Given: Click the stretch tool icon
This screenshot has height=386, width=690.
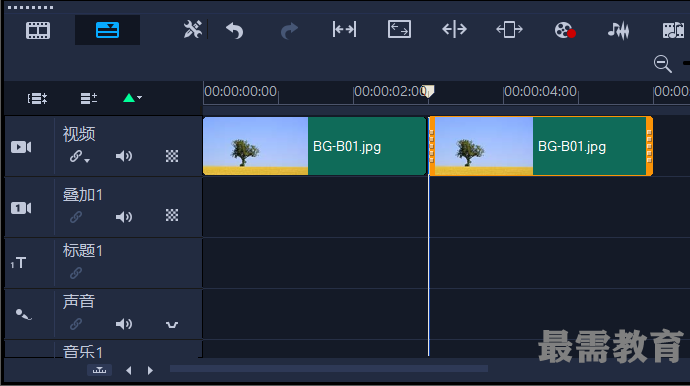Looking at the screenshot, I should tap(399, 29).
